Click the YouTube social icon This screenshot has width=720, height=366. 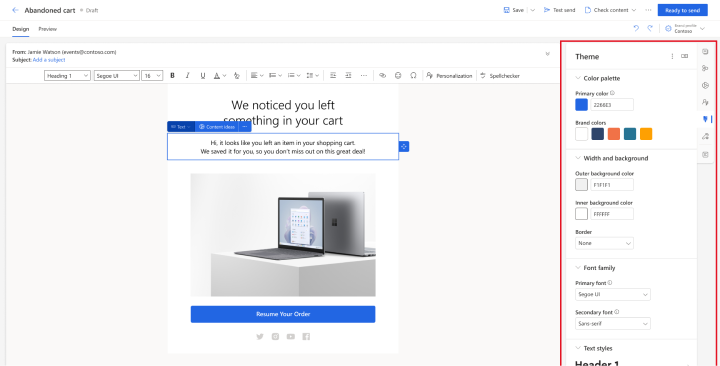pos(291,337)
